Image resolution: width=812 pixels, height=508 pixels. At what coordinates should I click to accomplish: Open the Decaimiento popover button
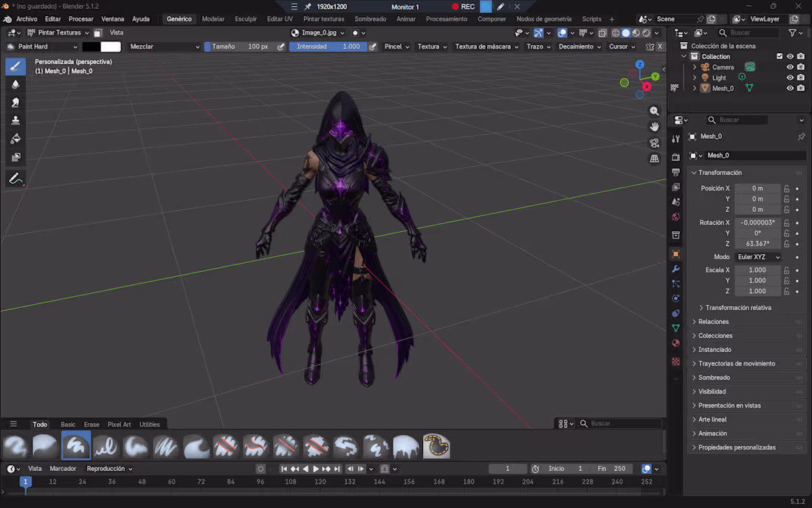pyautogui.click(x=579, y=47)
